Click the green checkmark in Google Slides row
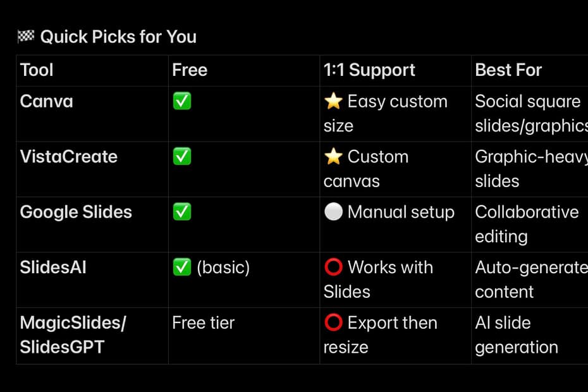Screen dimensions: 588x392 click(182, 212)
